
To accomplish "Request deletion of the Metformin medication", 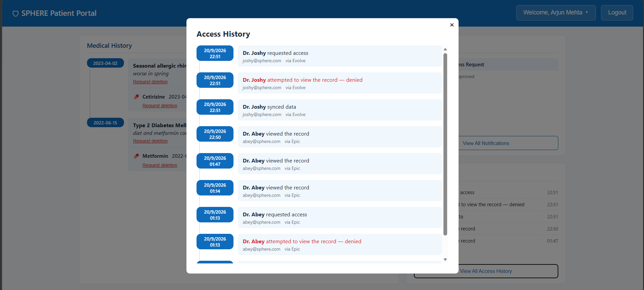I will [160, 165].
